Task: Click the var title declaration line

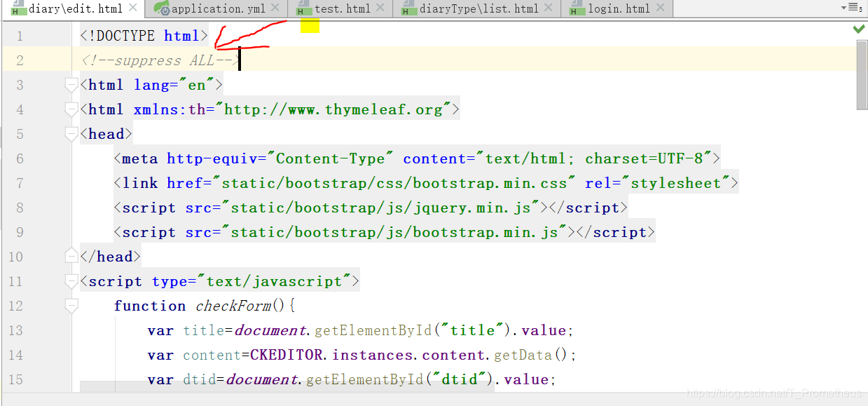Action: pyautogui.click(x=361, y=330)
